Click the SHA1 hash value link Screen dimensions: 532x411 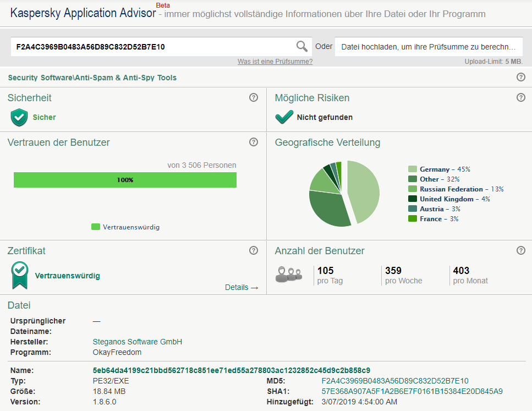[412, 391]
